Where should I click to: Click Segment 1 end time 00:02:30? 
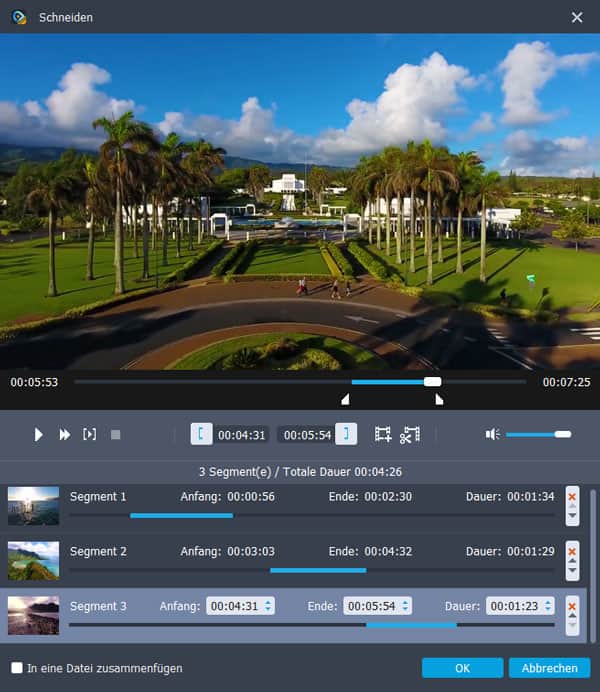pyautogui.click(x=388, y=496)
